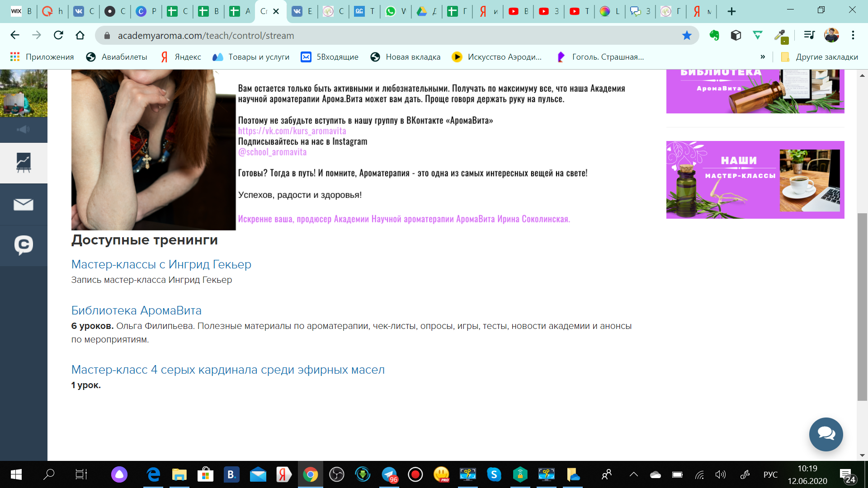The height and width of the screenshot is (488, 868).
Task: Click the megaphone announcements sidebar icon
Action: click(24, 130)
